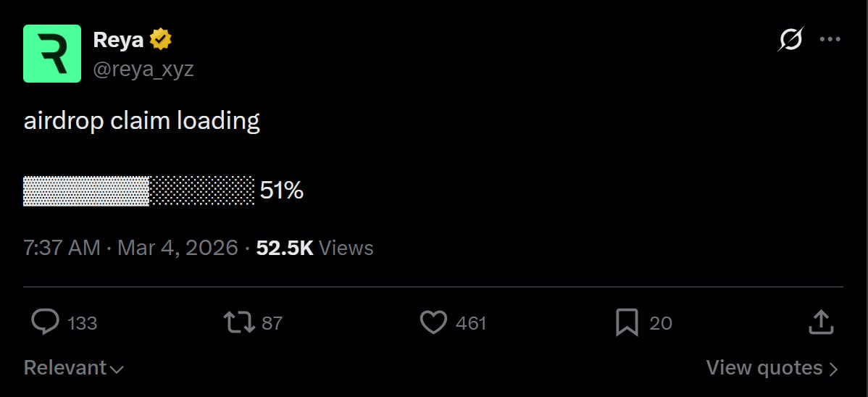Click the airdrop claim loading tweet text
The image size is (868, 397).
tap(142, 120)
